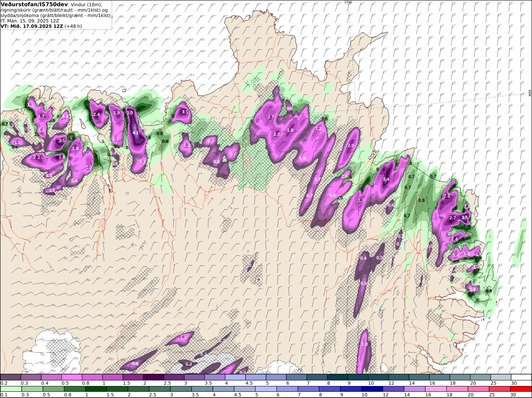Click the 2.2 precipitation value on the map
532x398 pixels.
447,196
